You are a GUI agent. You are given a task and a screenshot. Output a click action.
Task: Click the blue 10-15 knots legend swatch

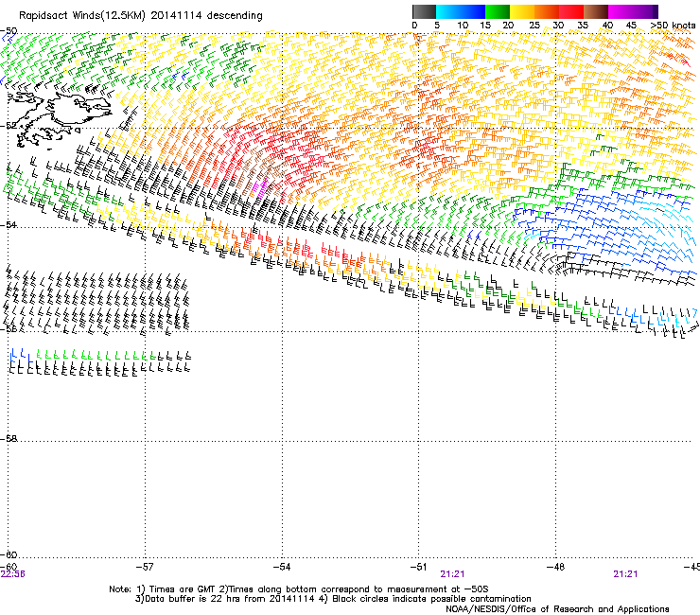pyautogui.click(x=473, y=11)
